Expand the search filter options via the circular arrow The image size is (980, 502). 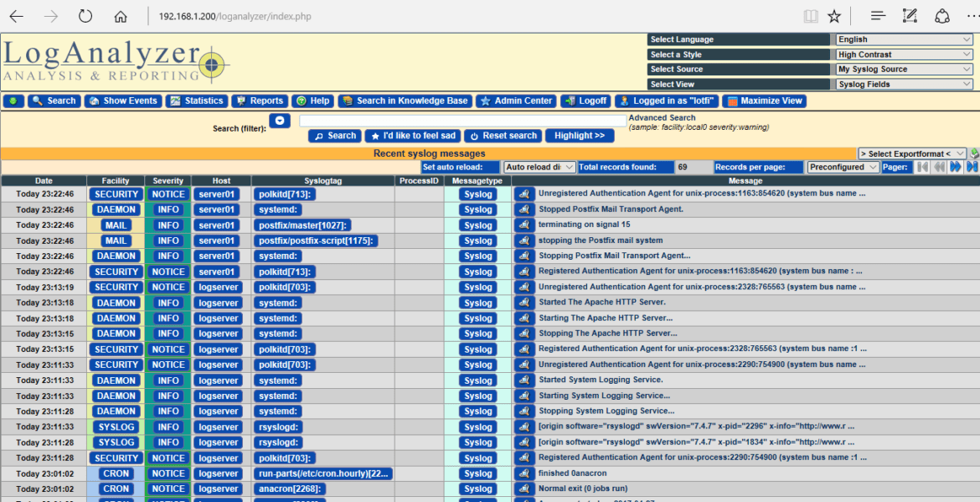point(280,120)
